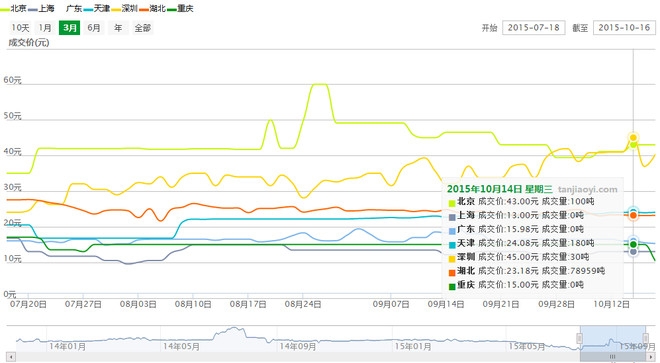Image resolution: width=660 pixels, height=363 pixels.
Task: Click tooltip row 北京 成交价:43.00元
Action: pyautogui.click(x=521, y=201)
